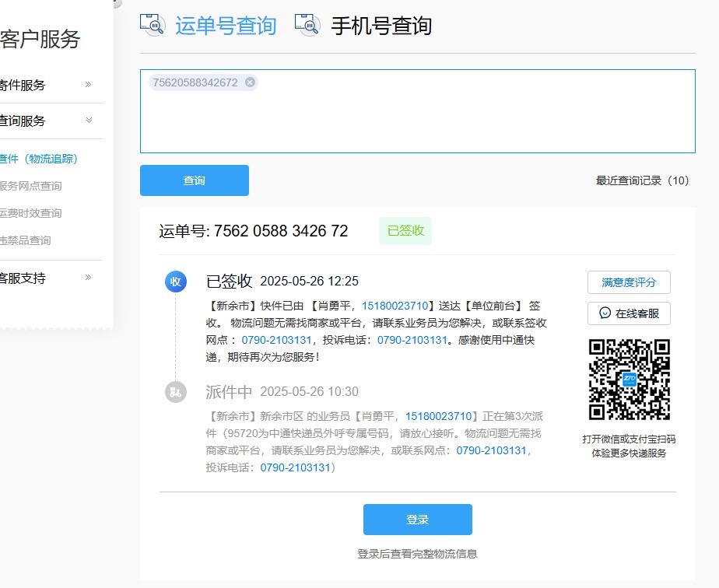Open 查询服务 menu item
The height and width of the screenshot is (588, 719).
click(23, 121)
